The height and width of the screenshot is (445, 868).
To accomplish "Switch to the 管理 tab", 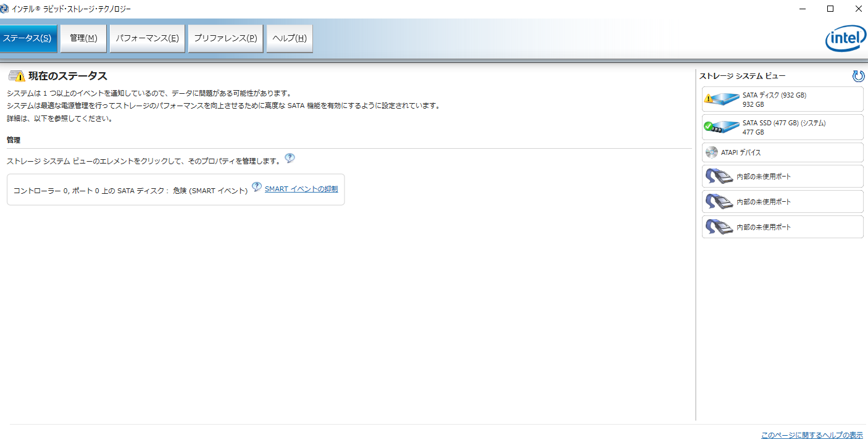I will click(83, 38).
